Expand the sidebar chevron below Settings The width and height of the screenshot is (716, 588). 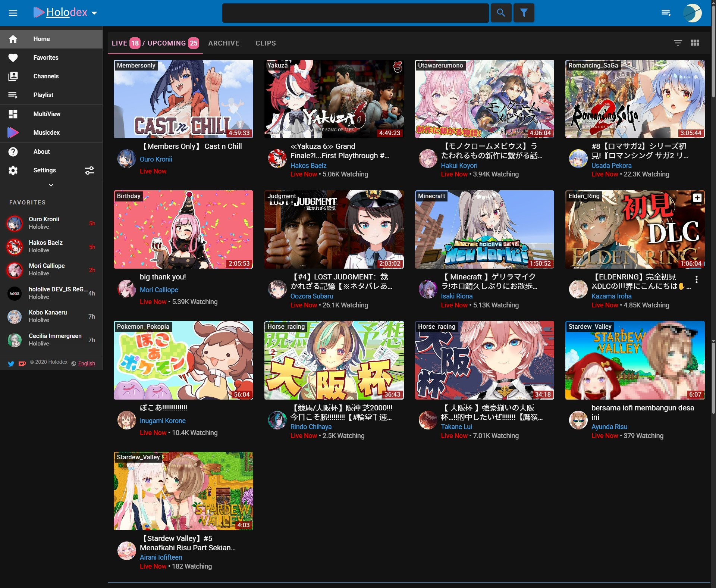click(x=51, y=185)
